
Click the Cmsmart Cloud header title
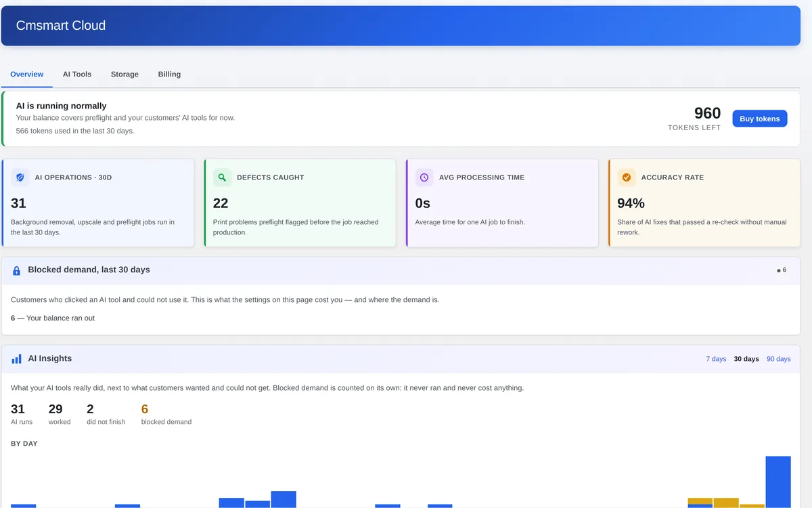pos(61,26)
